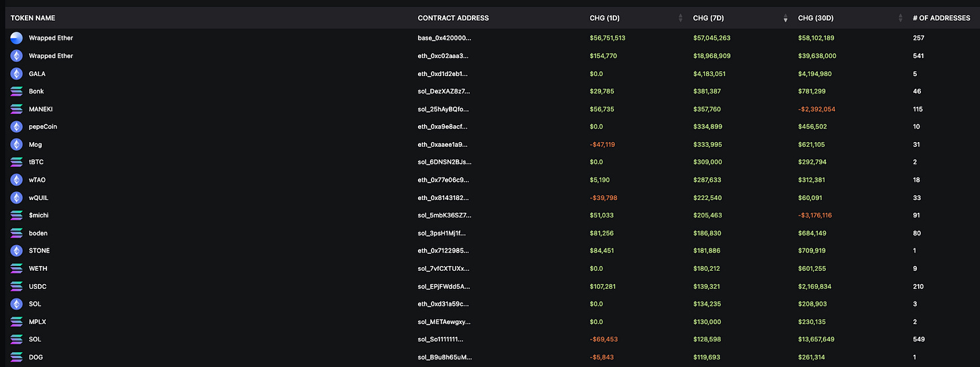Click the Base chain icon beside Wrapped Ether
The height and width of the screenshot is (367, 980).
pyautogui.click(x=17, y=38)
